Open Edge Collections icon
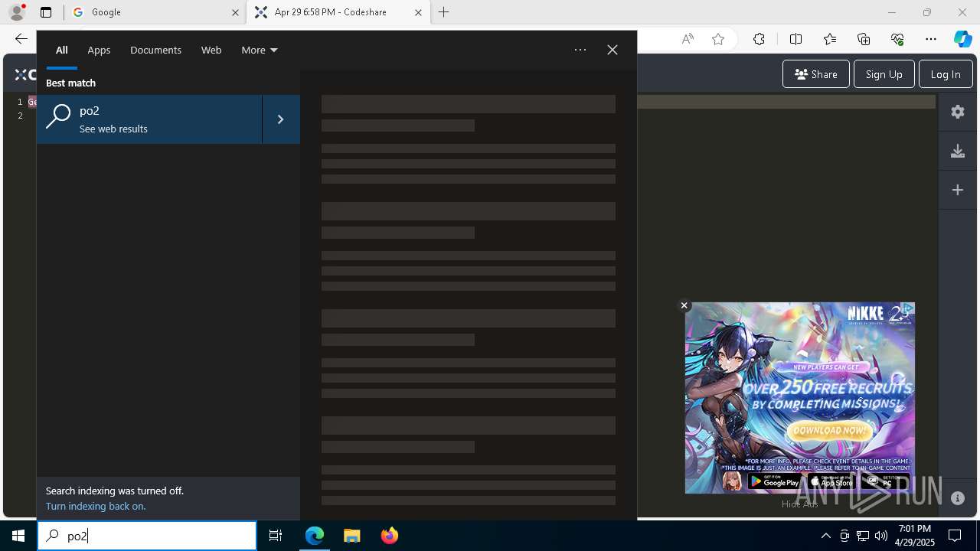The height and width of the screenshot is (551, 980). tap(864, 39)
